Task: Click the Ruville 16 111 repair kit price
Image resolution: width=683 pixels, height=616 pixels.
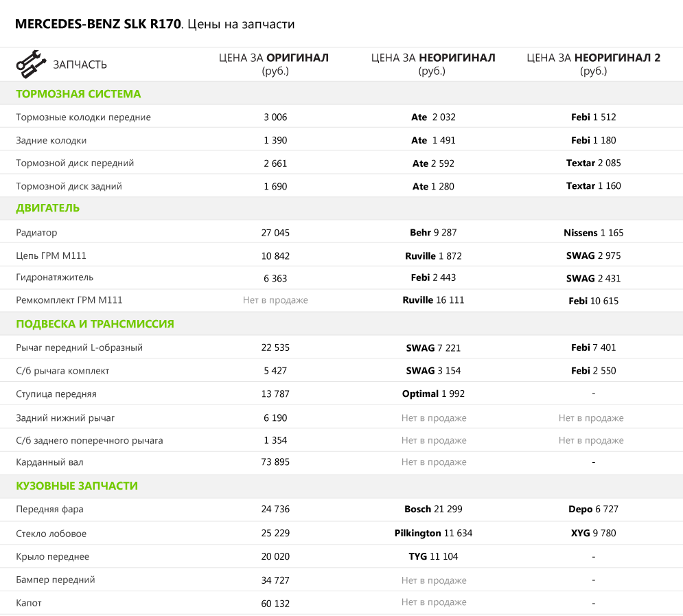Action: (x=433, y=300)
